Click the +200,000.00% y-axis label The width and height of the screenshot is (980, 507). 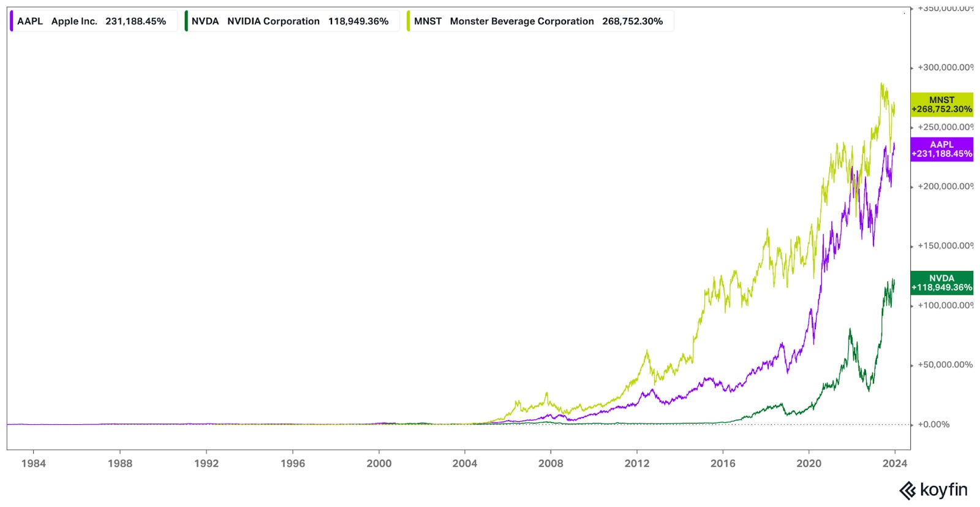coord(945,186)
